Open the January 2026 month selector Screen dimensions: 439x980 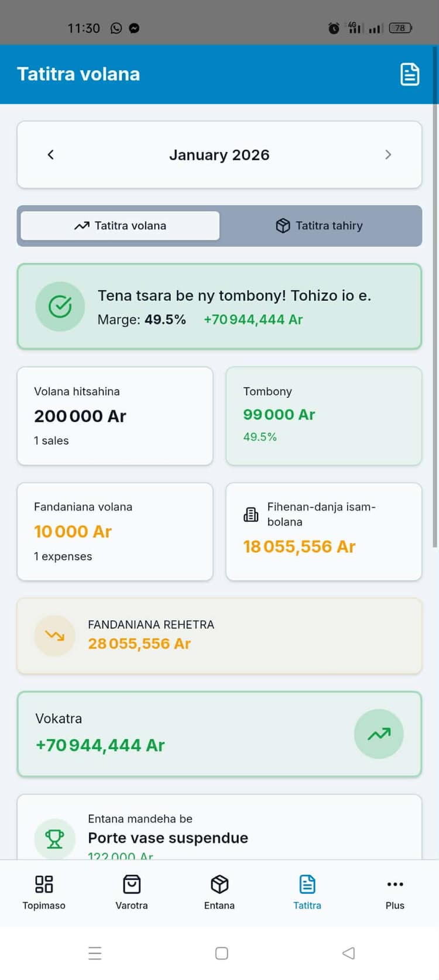pos(219,155)
